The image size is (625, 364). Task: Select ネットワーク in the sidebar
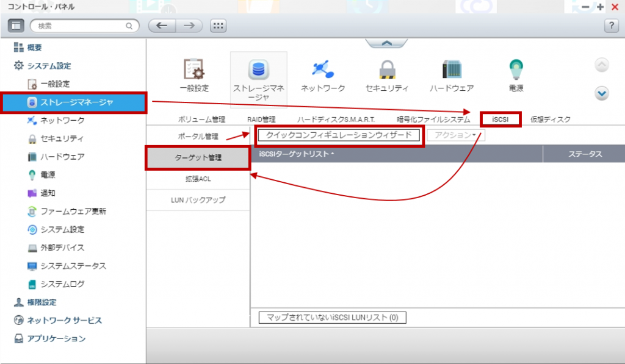coord(56,120)
